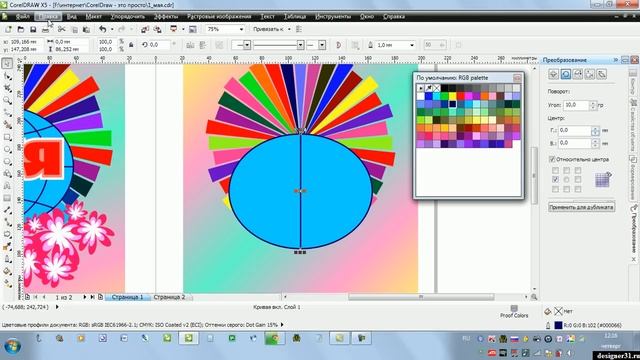
Task: Switch to the Страница 2 page tab
Action: coord(169,297)
